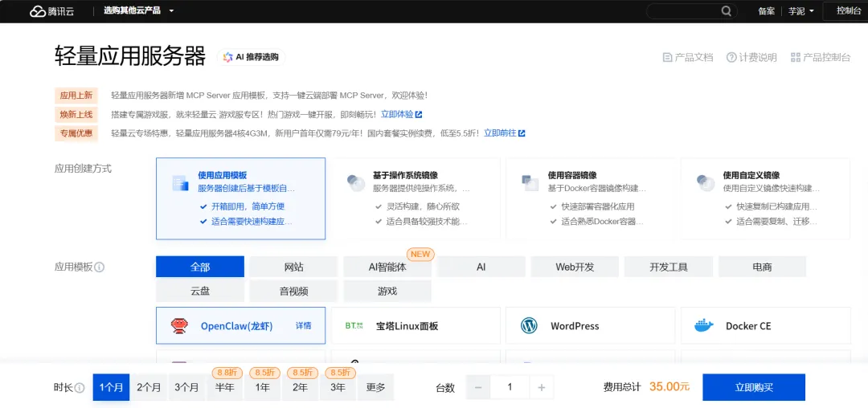Click the WordPress logo icon
868x408 pixels.
[x=529, y=325]
